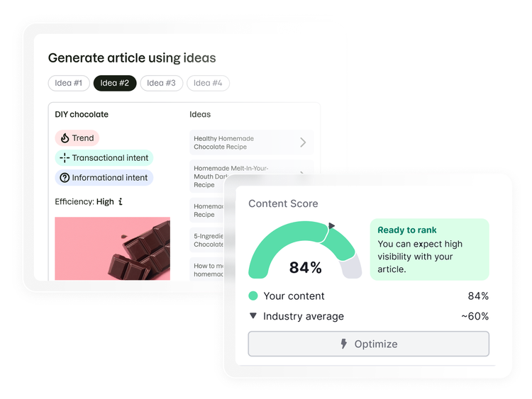Image resolution: width=532 pixels, height=399 pixels.
Task: Select the Idea #1 tab
Action: [x=69, y=83]
